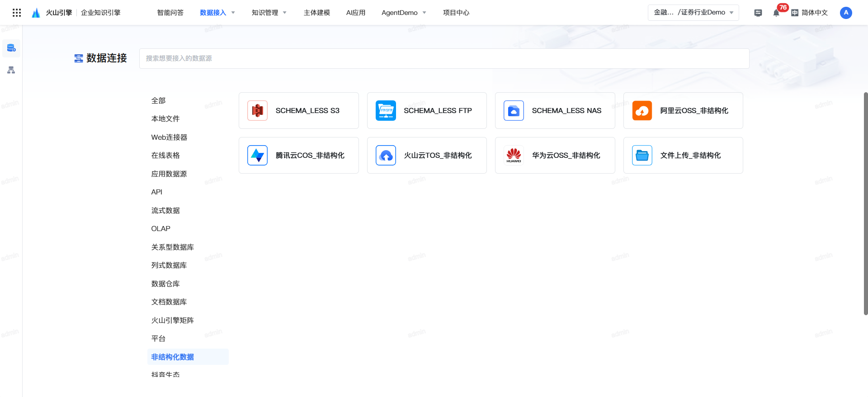868x397 pixels.
Task: Expand the 数据接入 dropdown menu
Action: point(217,13)
